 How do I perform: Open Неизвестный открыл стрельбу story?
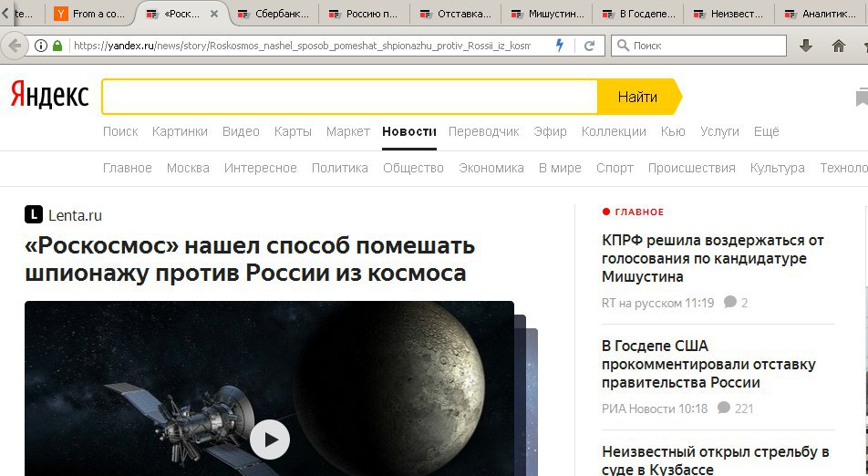coord(715,460)
